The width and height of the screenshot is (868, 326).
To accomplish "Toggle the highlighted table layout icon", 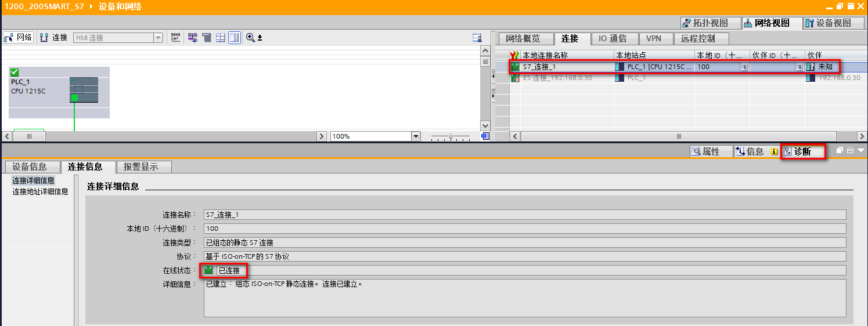I will point(235,38).
